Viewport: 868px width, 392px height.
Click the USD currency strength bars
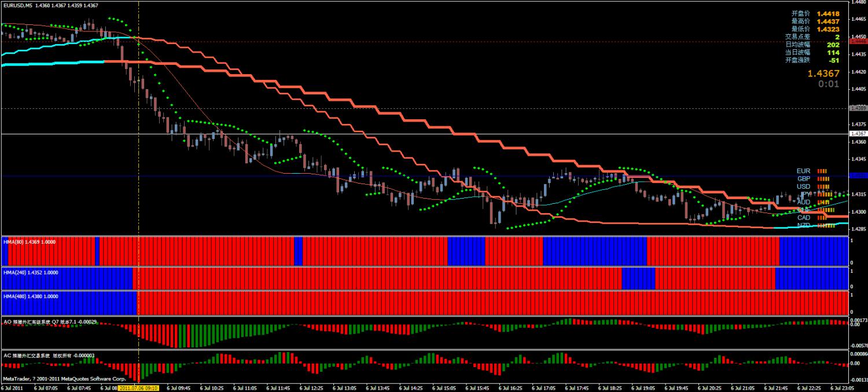pos(823,186)
